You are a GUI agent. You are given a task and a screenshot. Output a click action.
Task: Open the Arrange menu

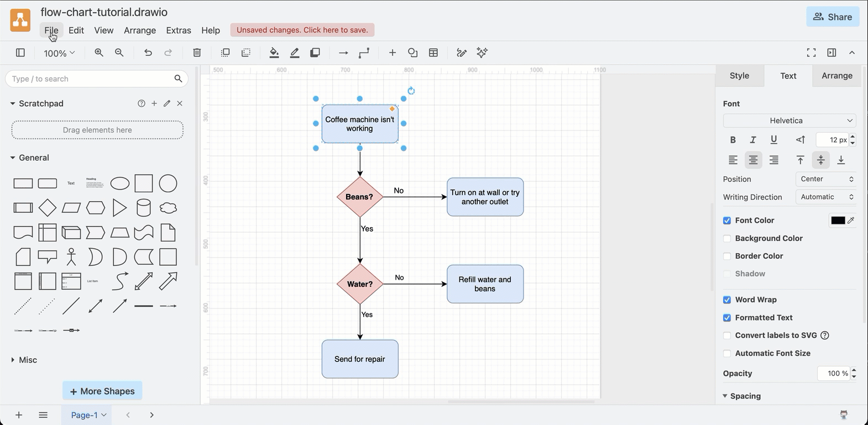point(140,30)
